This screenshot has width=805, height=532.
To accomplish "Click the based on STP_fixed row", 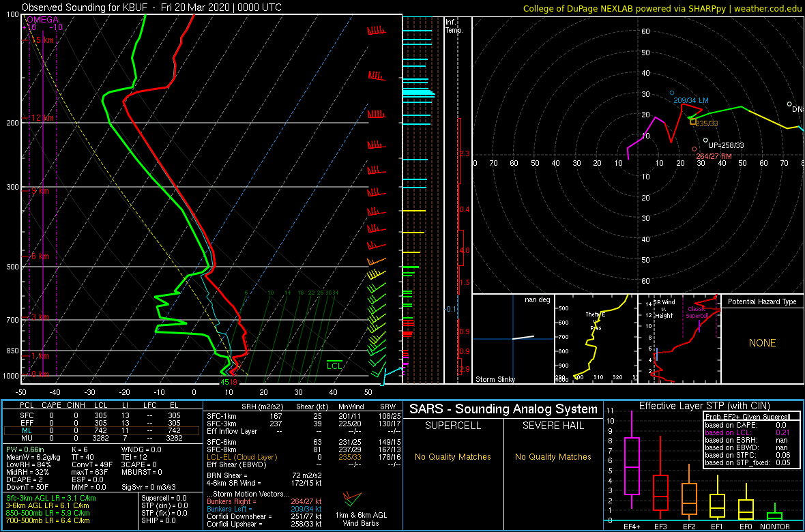I will (x=748, y=464).
